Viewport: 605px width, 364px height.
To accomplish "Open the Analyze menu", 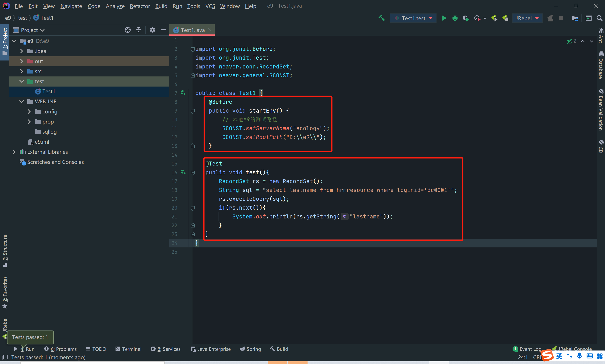I will click(x=115, y=6).
